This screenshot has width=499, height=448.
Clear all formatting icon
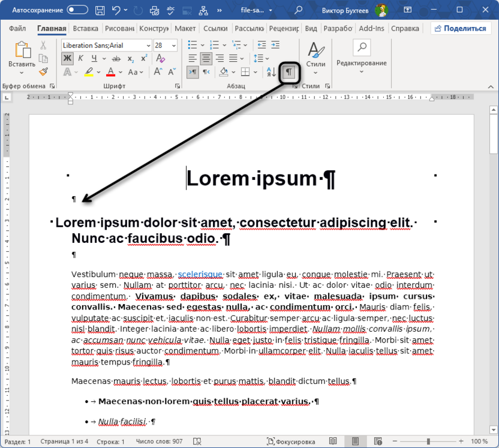(x=160, y=58)
